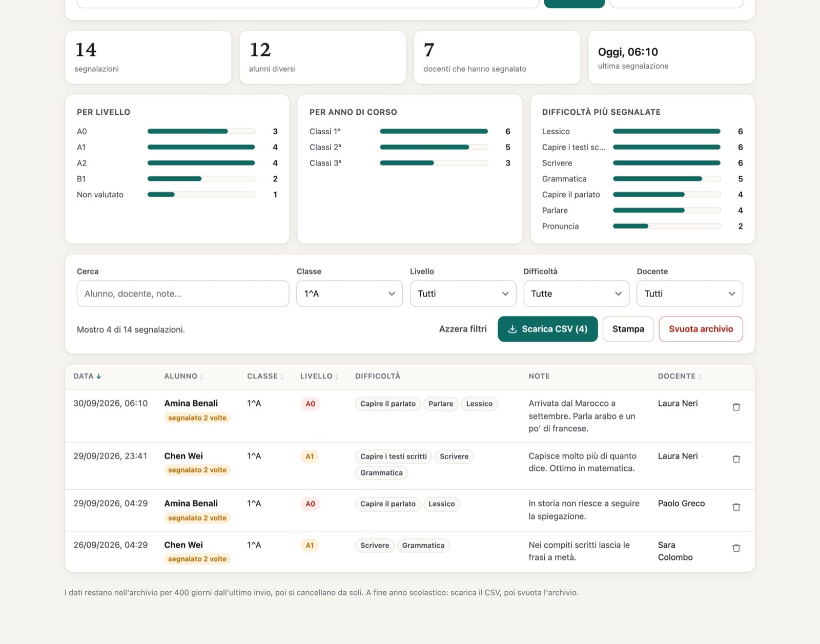Image resolution: width=820 pixels, height=644 pixels.
Task: Delete the 30/09/2026, 06:10 report with the trash icon
Action: click(736, 407)
